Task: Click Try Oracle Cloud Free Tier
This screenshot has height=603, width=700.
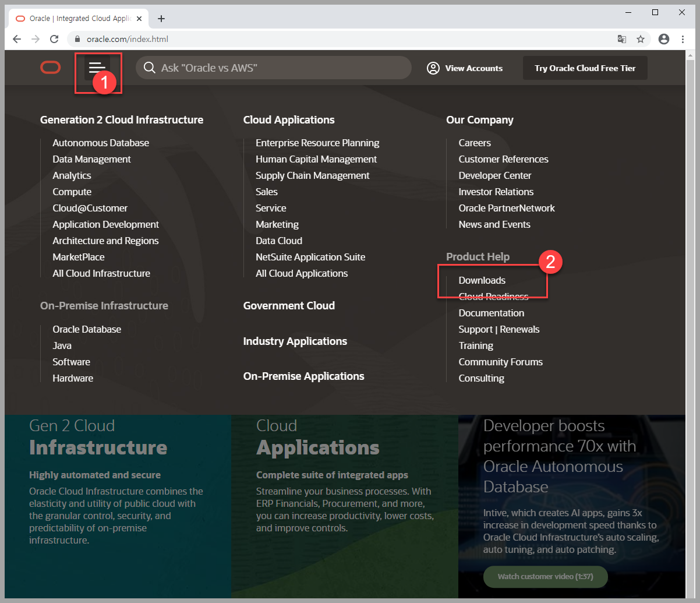Action: pos(585,68)
